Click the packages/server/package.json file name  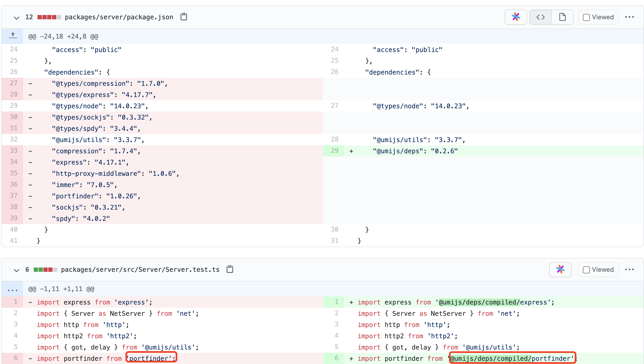[119, 17]
